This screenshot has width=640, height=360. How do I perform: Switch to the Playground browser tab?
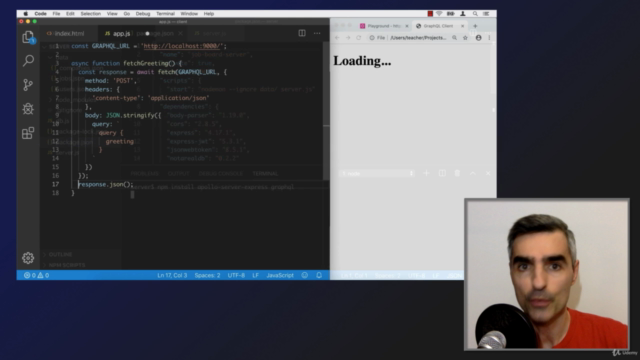tap(384, 26)
